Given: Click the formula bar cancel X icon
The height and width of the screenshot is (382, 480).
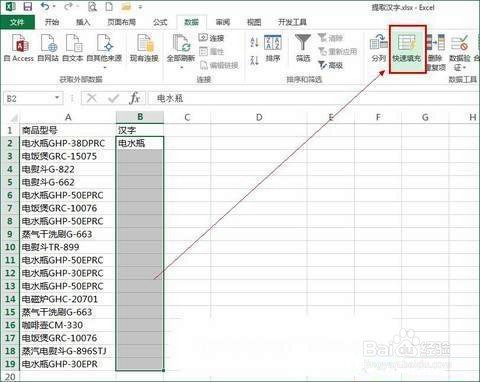Looking at the screenshot, I should coord(91,98).
